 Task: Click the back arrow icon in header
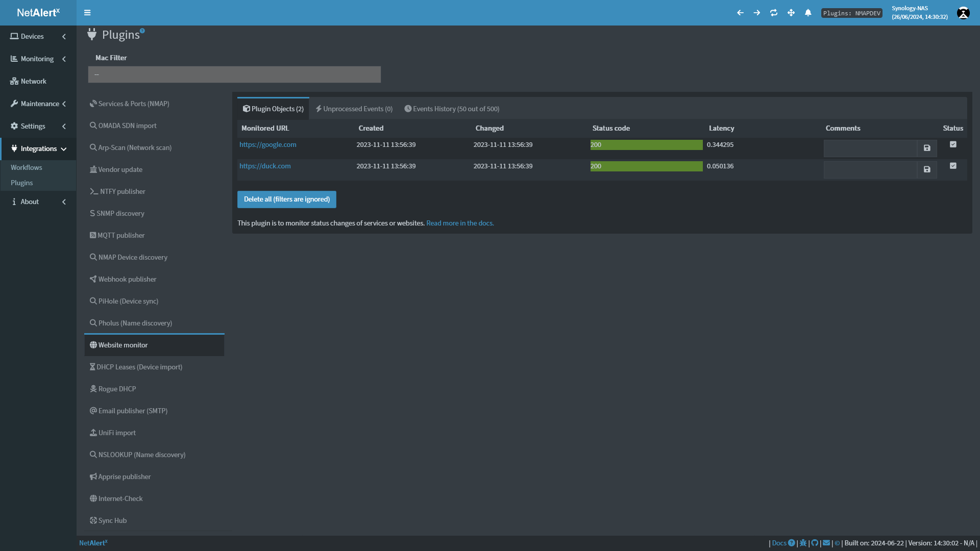740,13
